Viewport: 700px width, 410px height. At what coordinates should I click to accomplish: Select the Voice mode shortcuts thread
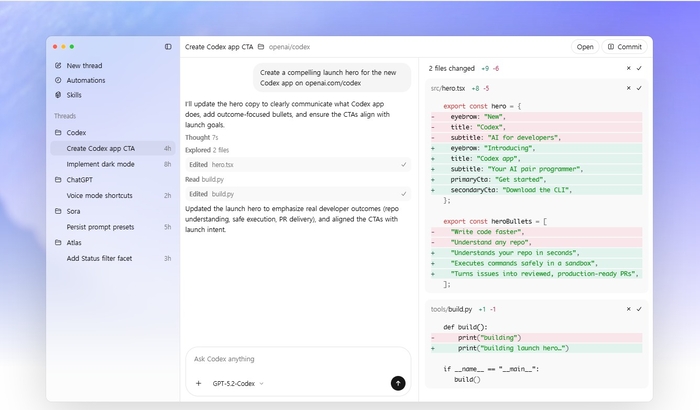click(99, 195)
